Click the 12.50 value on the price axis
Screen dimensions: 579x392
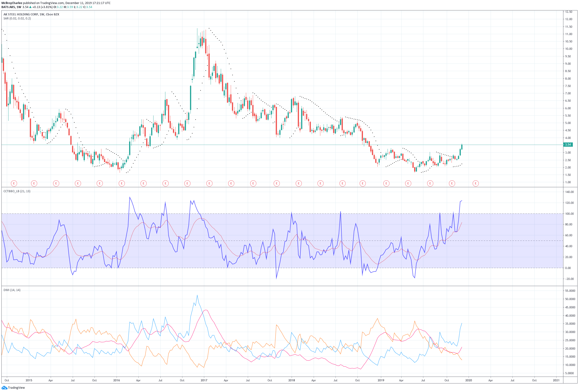tap(569, 12)
